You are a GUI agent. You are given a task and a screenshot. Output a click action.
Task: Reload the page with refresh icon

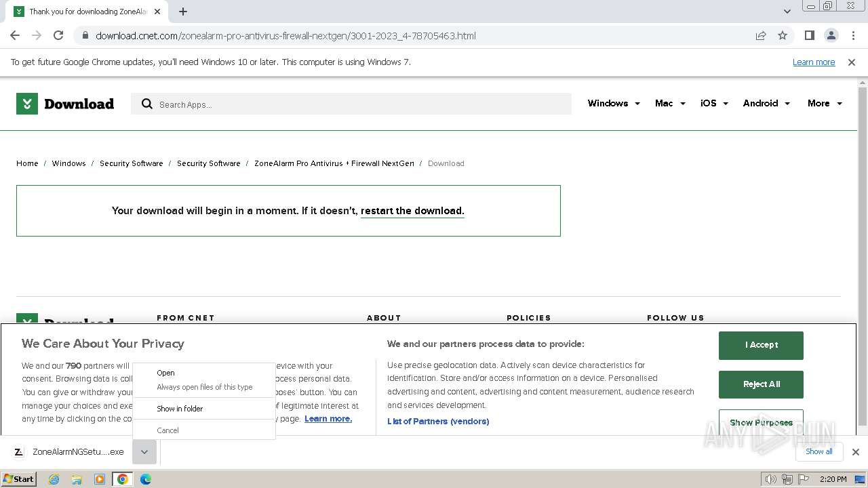58,35
